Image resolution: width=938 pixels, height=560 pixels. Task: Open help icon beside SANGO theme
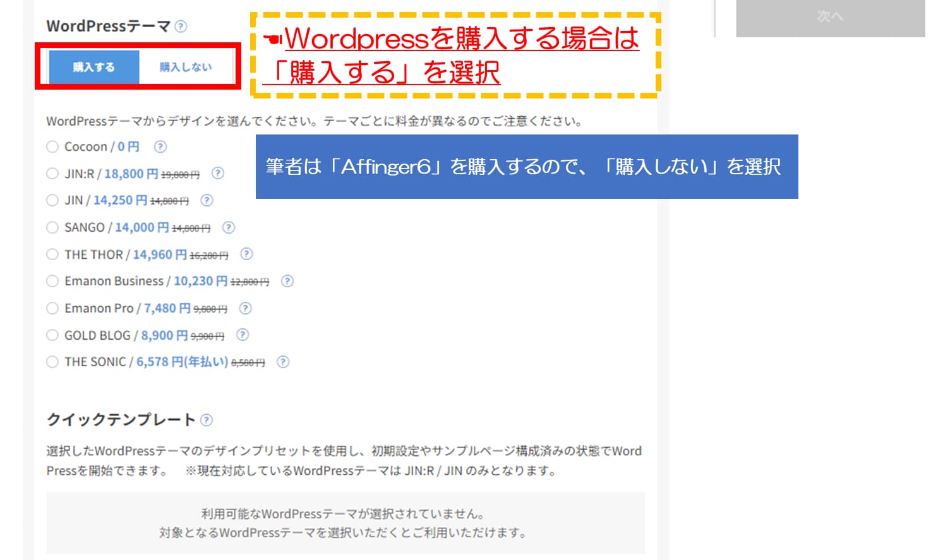(229, 227)
